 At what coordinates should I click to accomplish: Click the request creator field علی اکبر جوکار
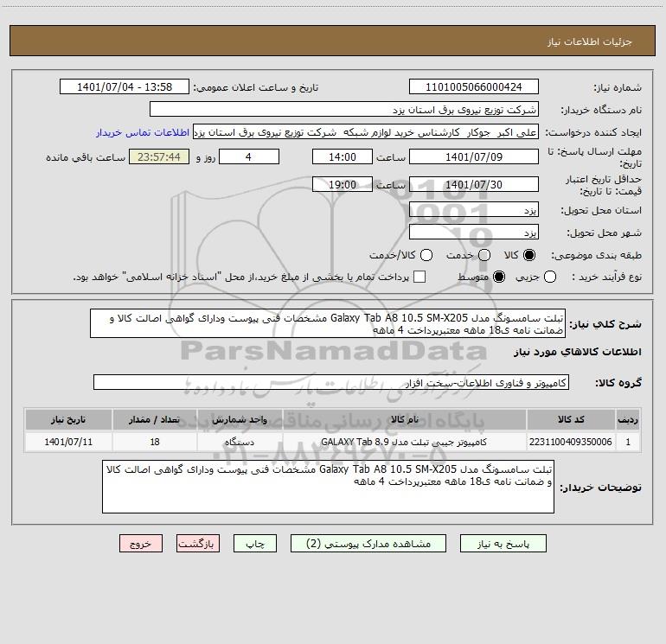(366, 132)
